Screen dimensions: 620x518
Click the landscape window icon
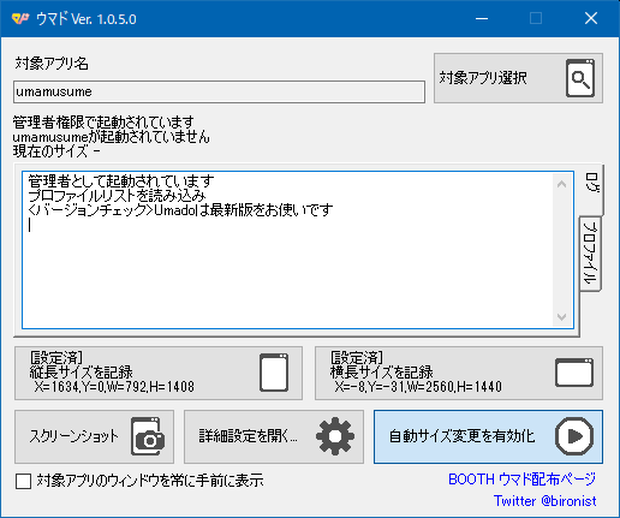[x=574, y=372]
